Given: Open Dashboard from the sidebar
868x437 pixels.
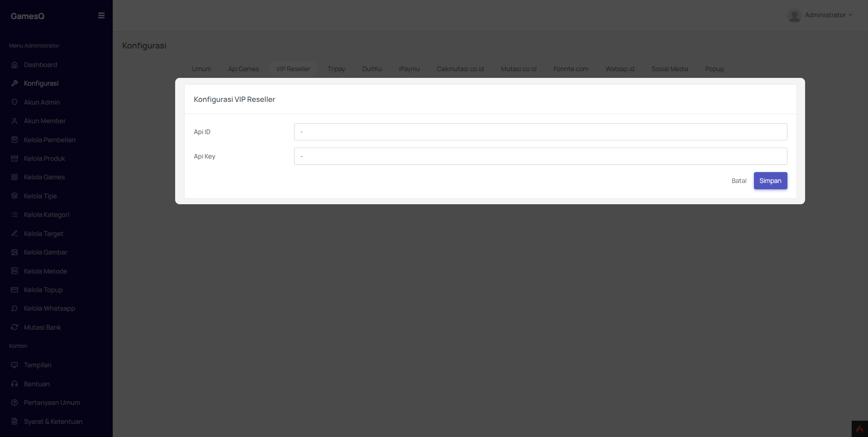Looking at the screenshot, I should point(40,65).
